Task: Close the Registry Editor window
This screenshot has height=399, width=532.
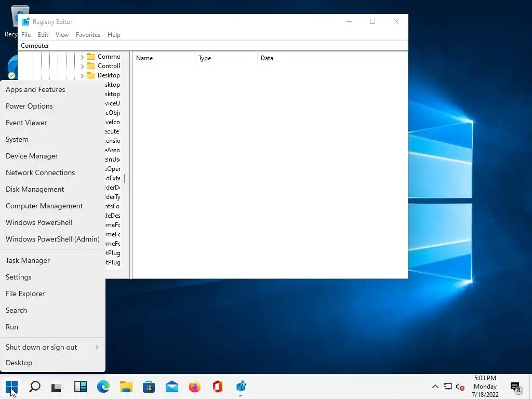Action: (396, 21)
